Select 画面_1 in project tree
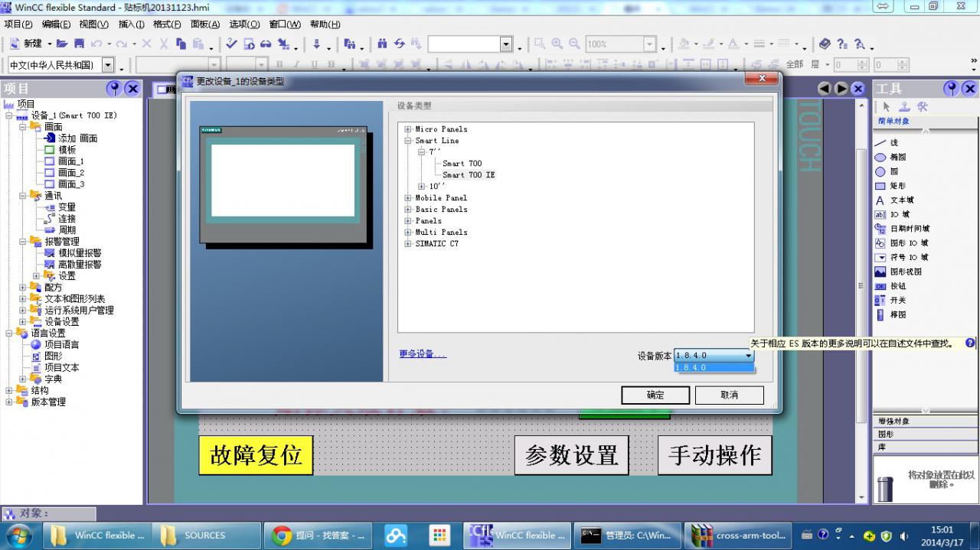 coord(71,161)
